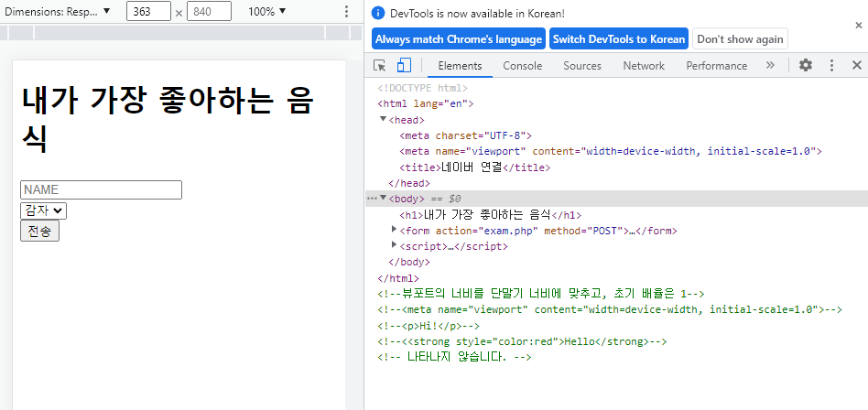Select the commented meta viewport line

609,310
